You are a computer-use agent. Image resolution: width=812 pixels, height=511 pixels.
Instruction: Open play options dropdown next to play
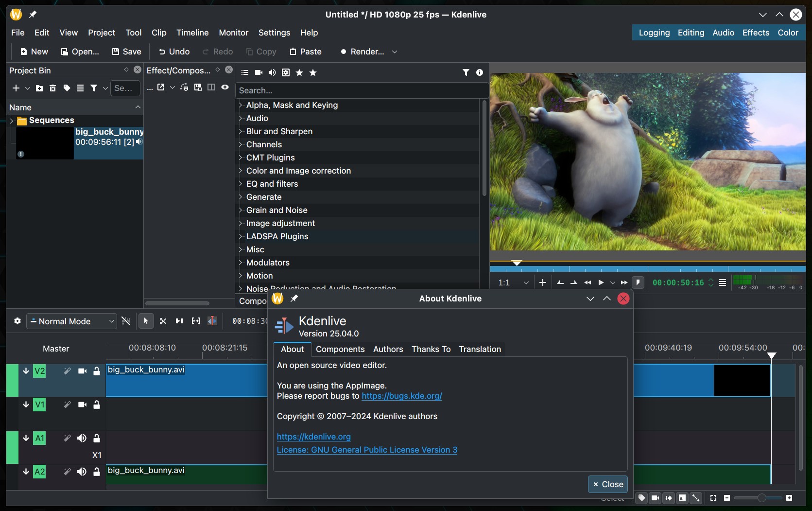pos(613,282)
